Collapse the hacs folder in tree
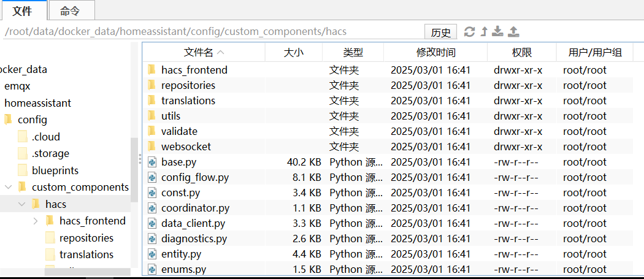 click(21, 204)
